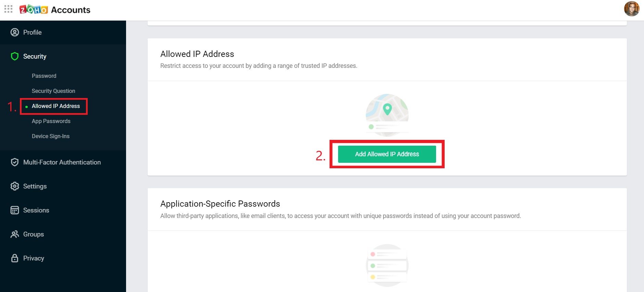Click the Zoho Accounts logo

pos(55,10)
